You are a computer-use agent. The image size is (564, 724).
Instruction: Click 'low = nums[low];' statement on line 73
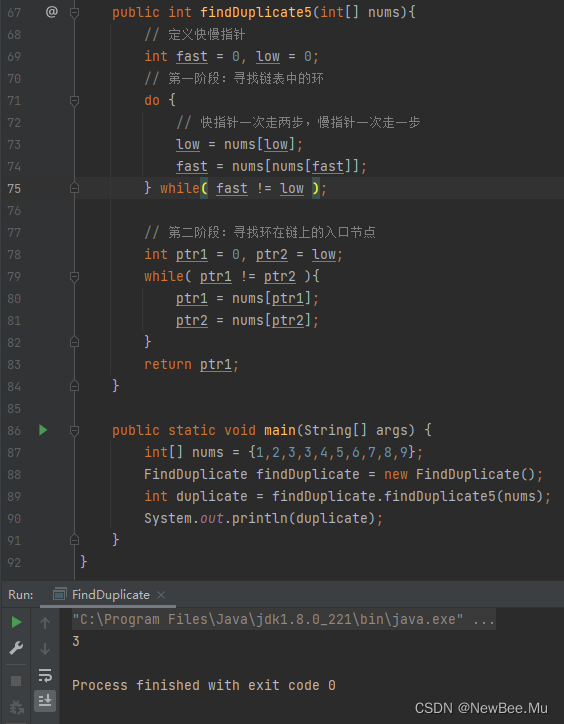(239, 145)
